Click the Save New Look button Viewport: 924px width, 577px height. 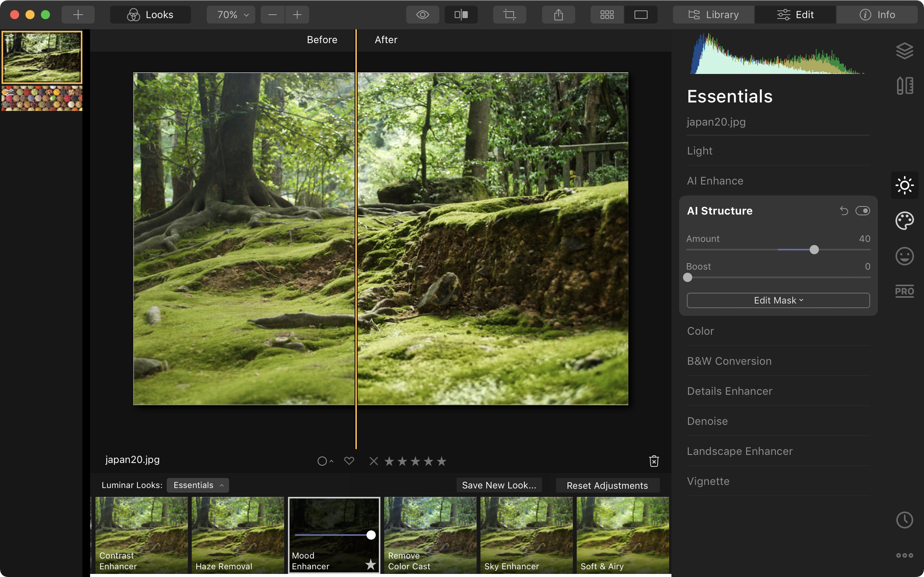499,485
